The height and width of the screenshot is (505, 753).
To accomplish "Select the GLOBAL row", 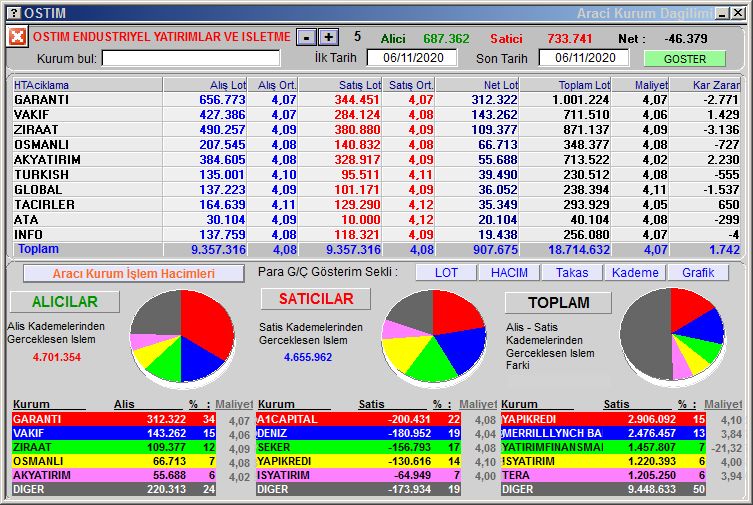I will 376,190.
